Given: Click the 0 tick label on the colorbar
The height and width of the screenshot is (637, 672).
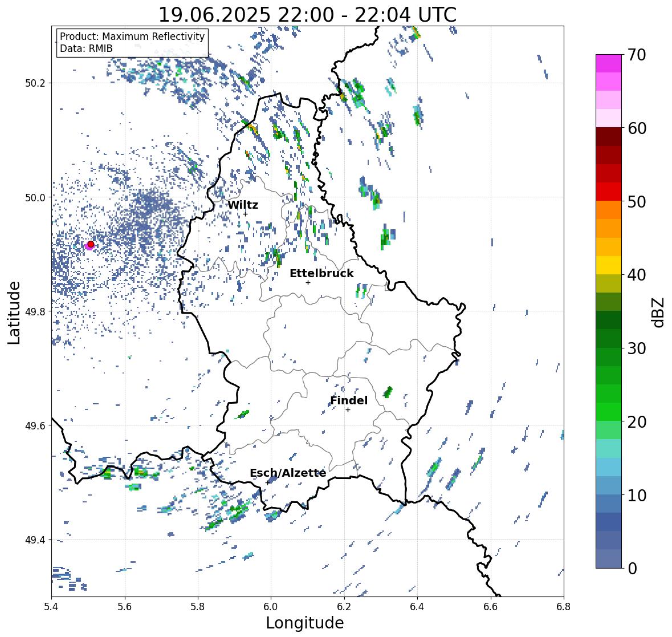Looking at the screenshot, I should pos(632,569).
